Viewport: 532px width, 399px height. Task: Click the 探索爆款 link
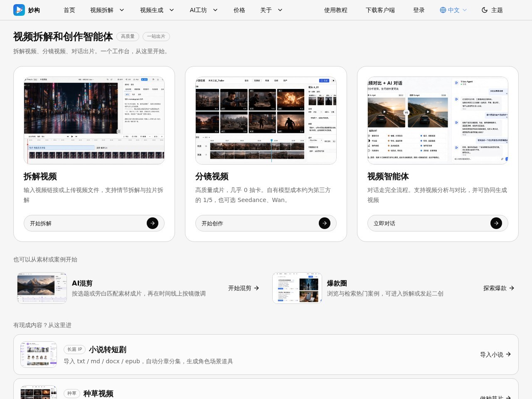pyautogui.click(x=499, y=288)
